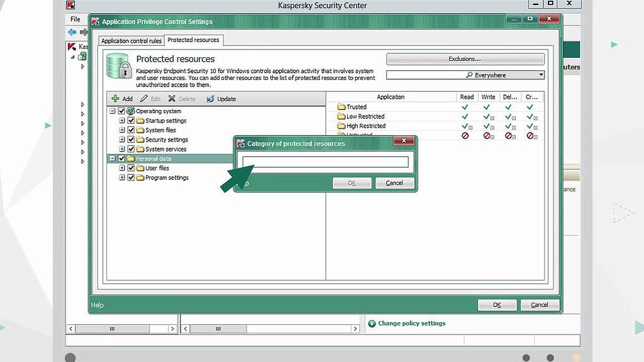
Task: Click the Exclusions button
Action: coord(464,58)
